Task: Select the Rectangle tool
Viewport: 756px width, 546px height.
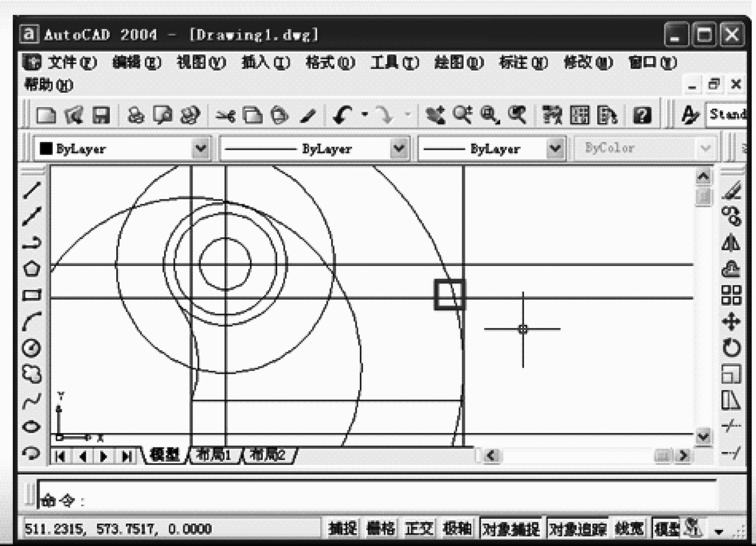Action: [x=32, y=295]
